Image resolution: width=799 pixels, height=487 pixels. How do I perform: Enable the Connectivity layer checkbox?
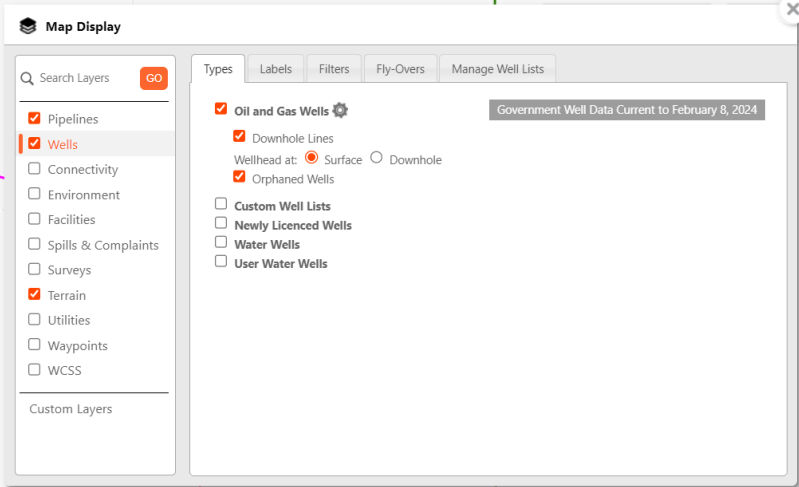click(x=35, y=169)
